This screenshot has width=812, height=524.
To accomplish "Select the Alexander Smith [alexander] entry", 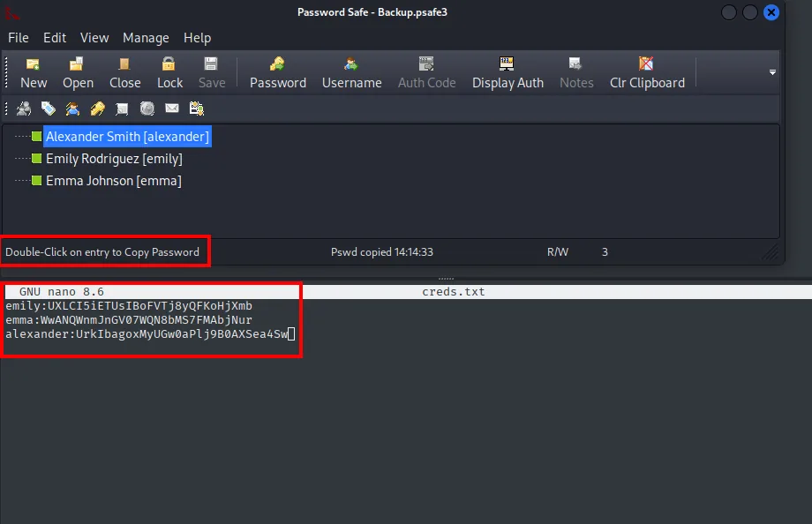I will [127, 137].
